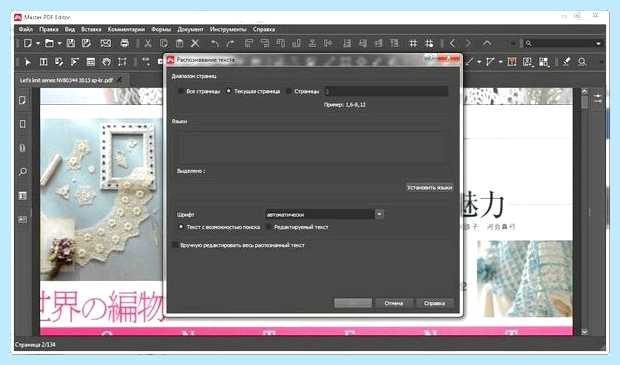Click the Redo arrow icon
This screenshot has width=620, height=365.
(x=231, y=43)
